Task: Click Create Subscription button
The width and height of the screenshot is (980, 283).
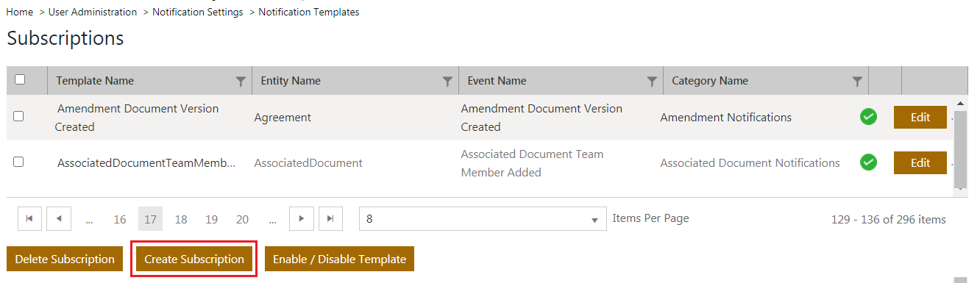Action: 194,259
